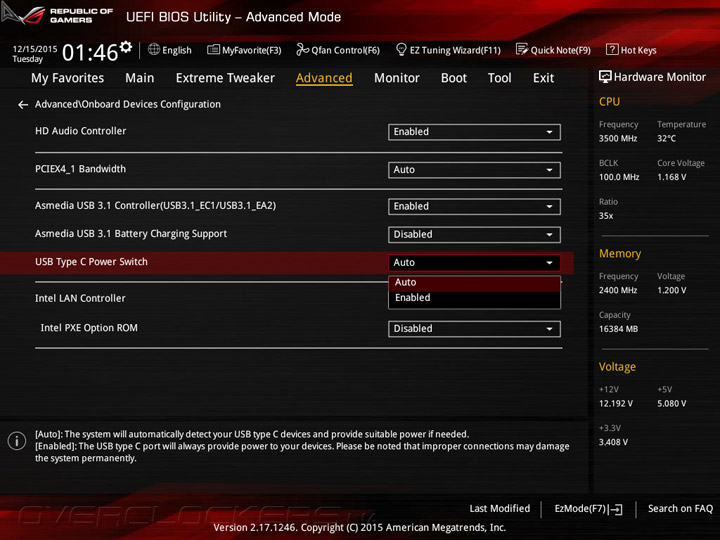This screenshot has width=720, height=540.
Task: Click the Hot Keys question mark icon
Action: tap(612, 49)
